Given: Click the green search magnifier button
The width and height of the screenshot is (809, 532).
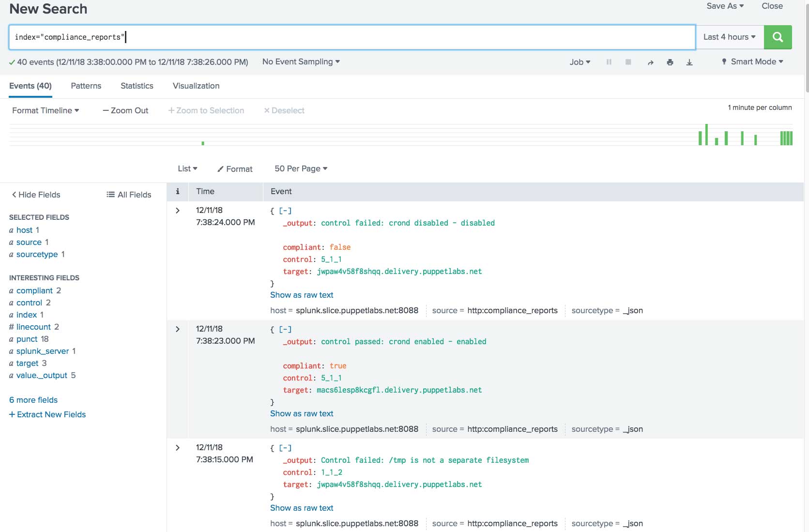Looking at the screenshot, I should (778, 37).
